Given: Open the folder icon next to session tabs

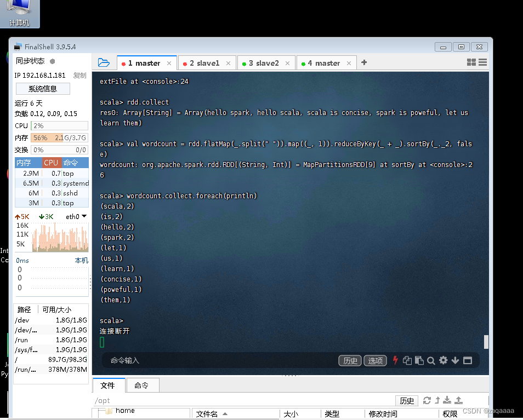Looking at the screenshot, I should click(104, 62).
